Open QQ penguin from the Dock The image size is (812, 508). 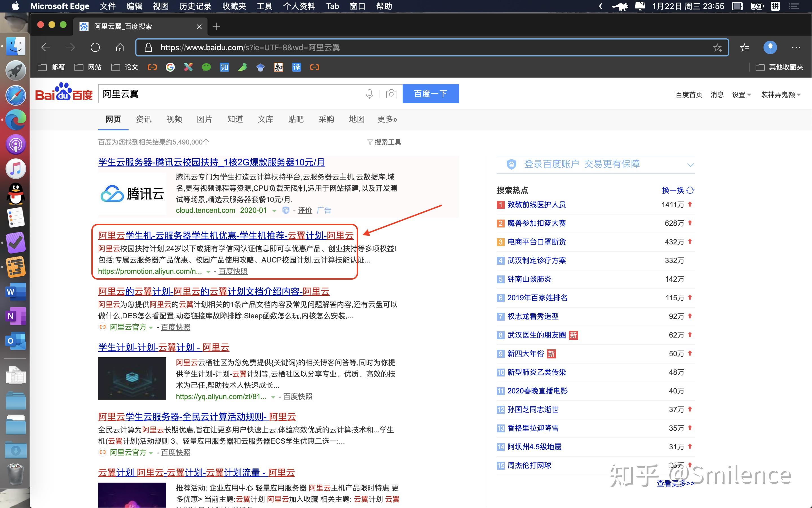16,194
